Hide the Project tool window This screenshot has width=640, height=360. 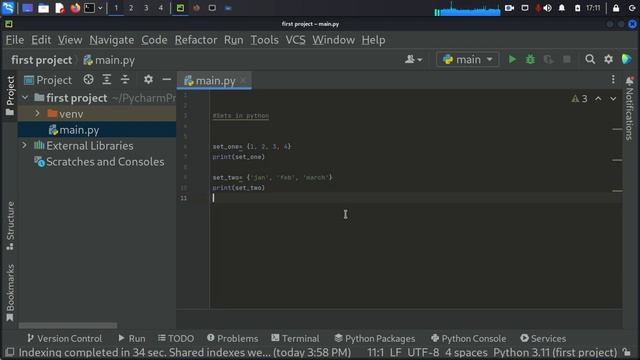click(x=167, y=80)
